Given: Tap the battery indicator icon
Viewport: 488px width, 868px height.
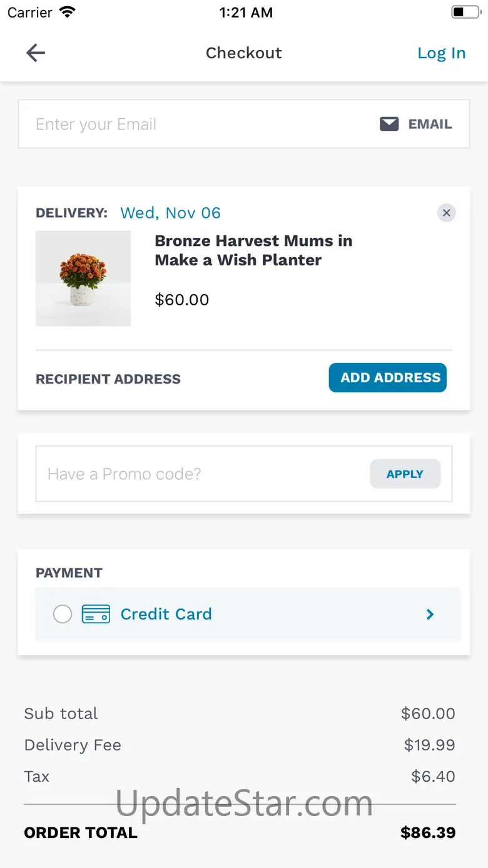Looking at the screenshot, I should (465, 13).
